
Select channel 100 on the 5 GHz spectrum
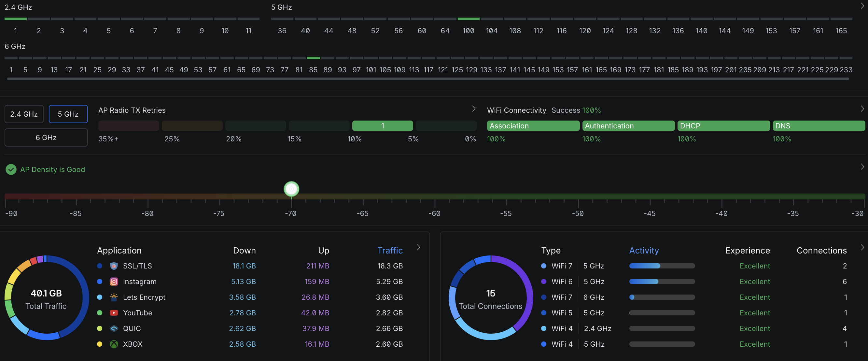(469, 19)
